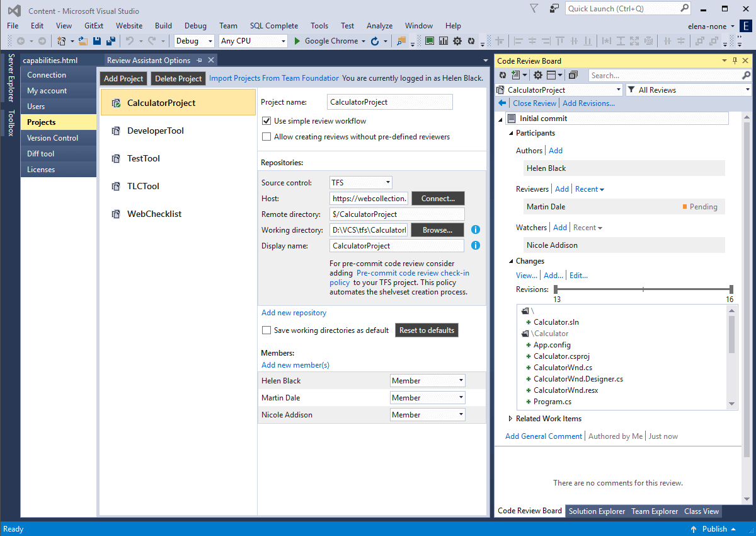Open Helen Black's Member role dropdown
Image resolution: width=756 pixels, height=536 pixels.
point(428,380)
